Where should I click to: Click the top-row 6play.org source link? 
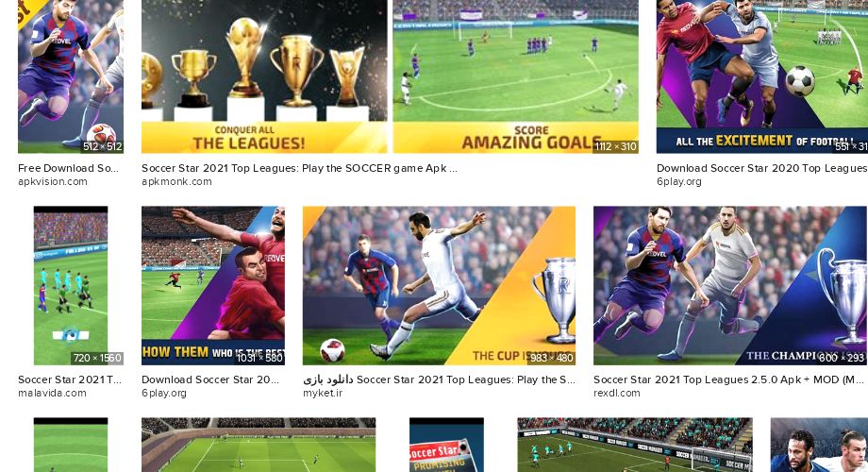pos(678,181)
